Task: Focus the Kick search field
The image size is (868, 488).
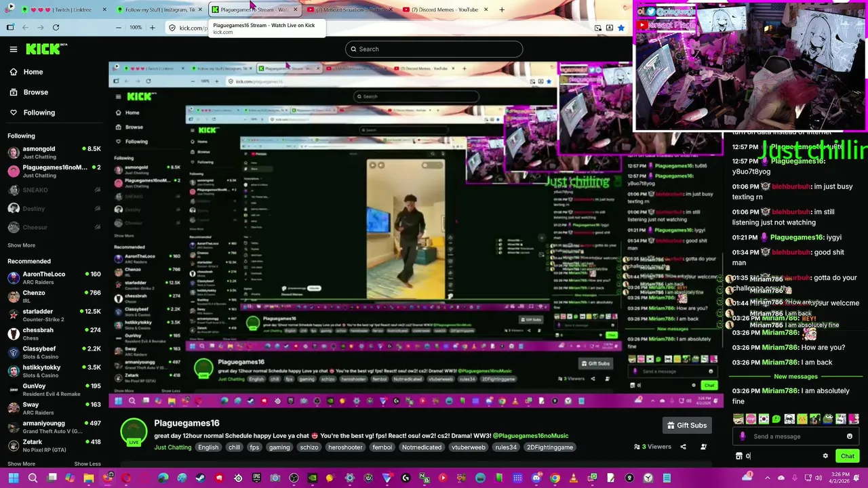Action: pos(434,49)
